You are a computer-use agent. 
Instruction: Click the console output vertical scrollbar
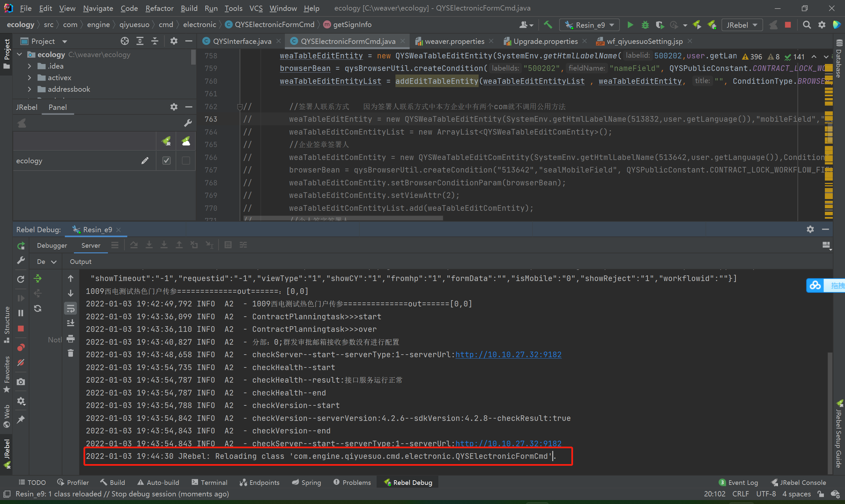coord(830,413)
